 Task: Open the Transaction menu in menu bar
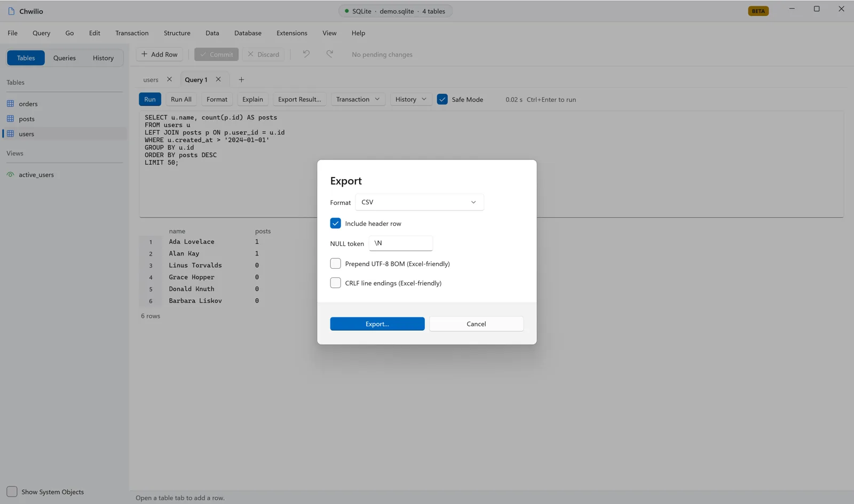[x=132, y=33]
